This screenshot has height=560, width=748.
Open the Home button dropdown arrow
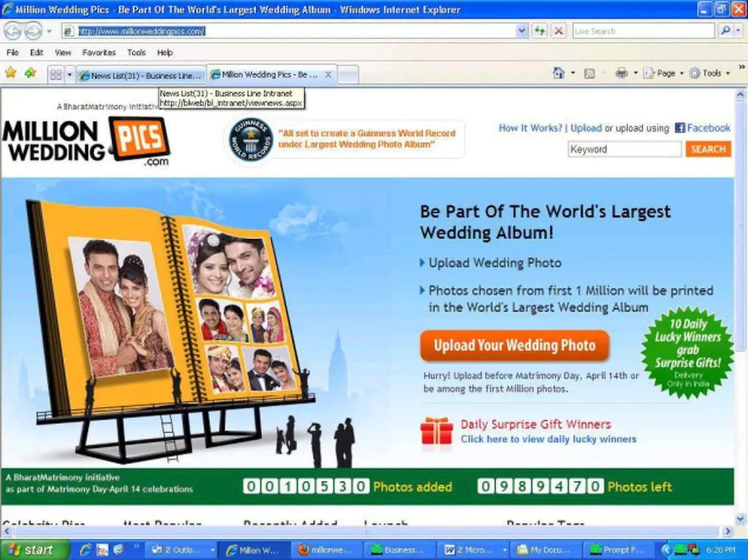coord(573,74)
